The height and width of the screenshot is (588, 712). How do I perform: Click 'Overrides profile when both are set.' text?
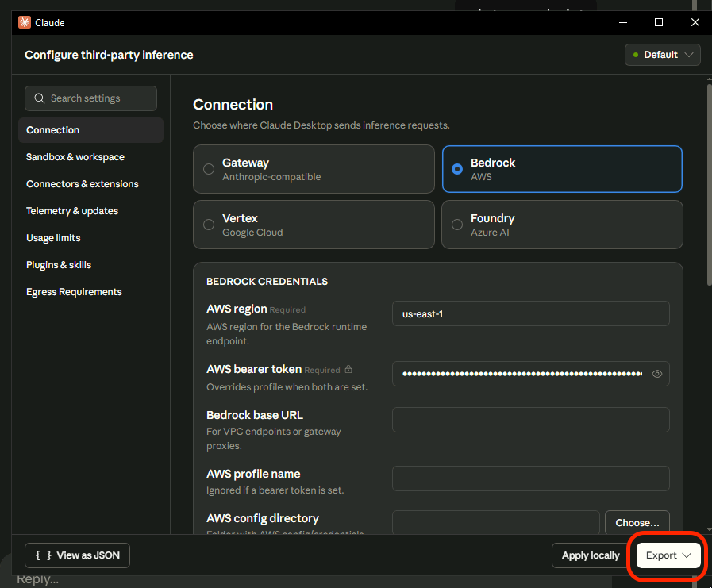pyautogui.click(x=287, y=387)
